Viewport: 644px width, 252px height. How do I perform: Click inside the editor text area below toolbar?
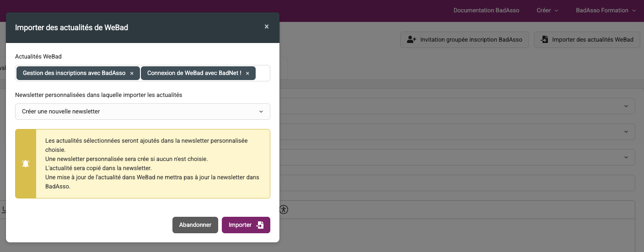457,233
